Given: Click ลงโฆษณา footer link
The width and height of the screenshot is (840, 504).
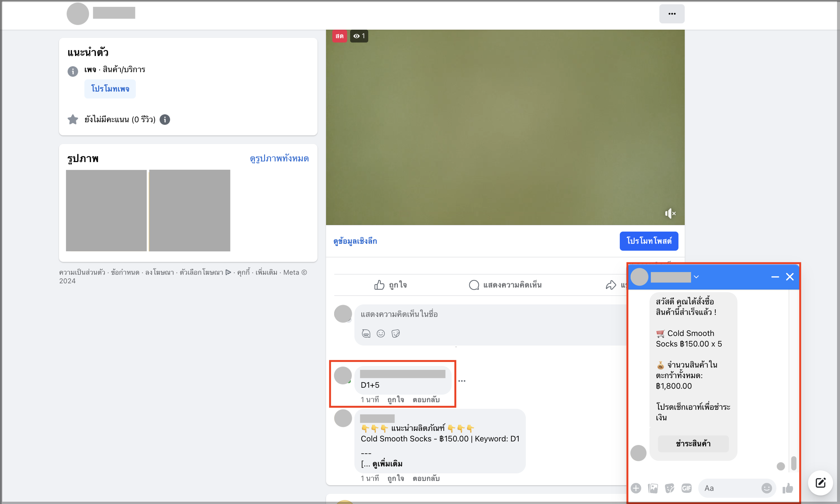Looking at the screenshot, I should (159, 272).
